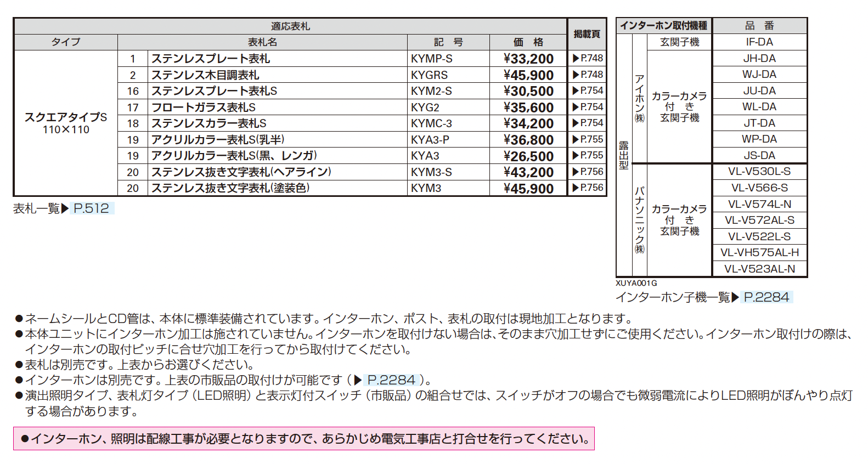The width and height of the screenshot is (868, 464).
Task: Open page link P.512 for 表札一覧
Action: [x=91, y=208]
